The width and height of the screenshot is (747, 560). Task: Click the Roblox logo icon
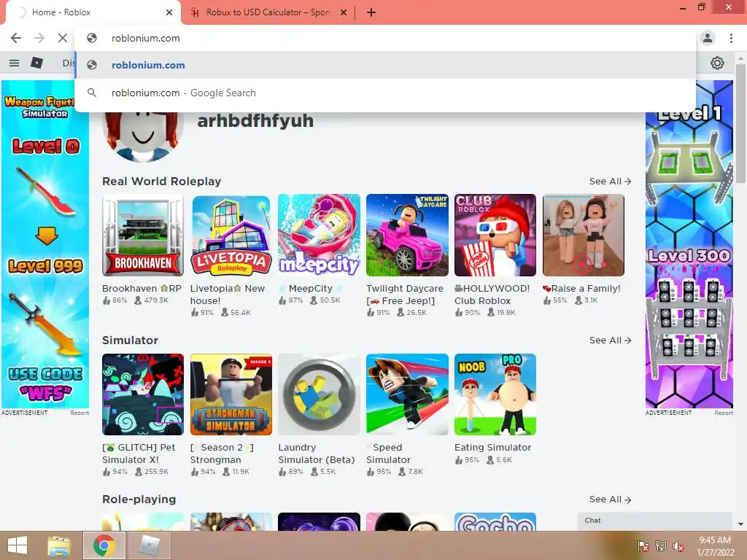36,63
